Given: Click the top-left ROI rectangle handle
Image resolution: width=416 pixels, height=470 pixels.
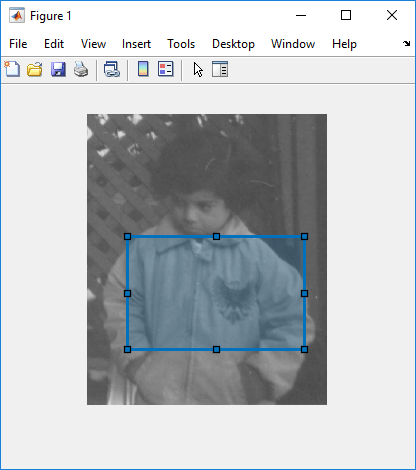Looking at the screenshot, I should pos(127,236).
